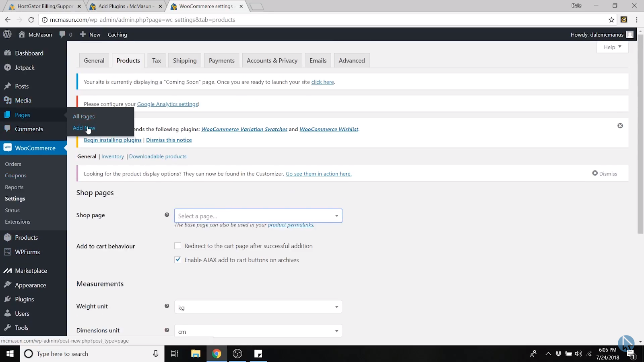Viewport: 644px width, 362px height.
Task: Open the Google Analytics settings link
Action: 167,104
